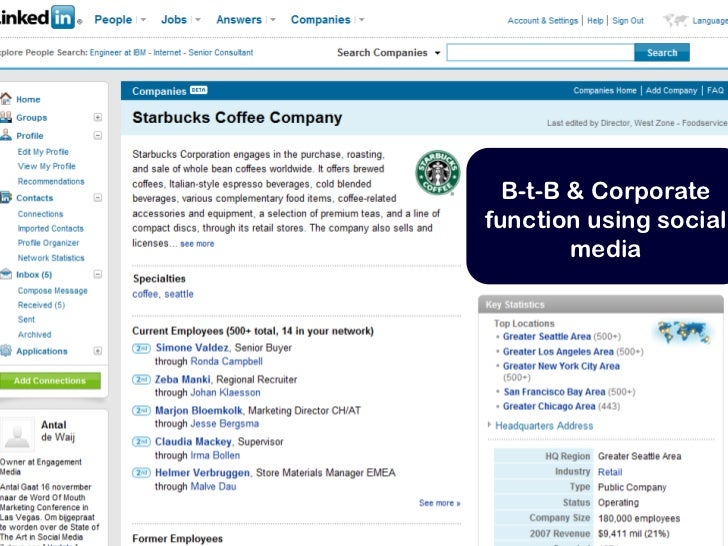Click the world map icon near Language
Image resolution: width=728 pixels, height=546 pixels.
tap(675, 20)
